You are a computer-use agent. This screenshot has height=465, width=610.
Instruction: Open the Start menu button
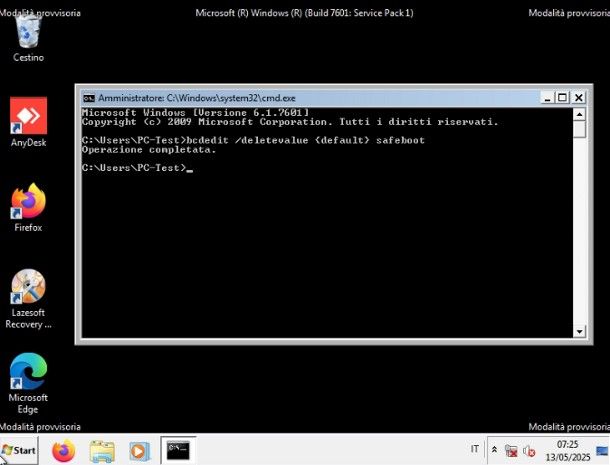(19, 450)
